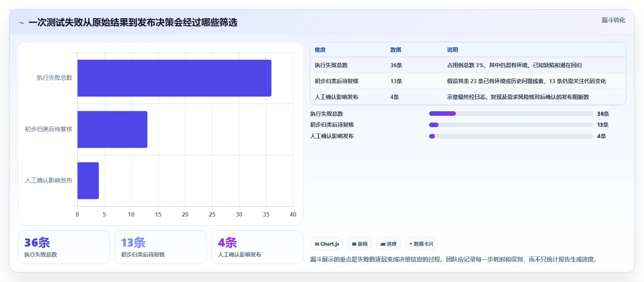Click the 表格 tag chip

coord(359,244)
